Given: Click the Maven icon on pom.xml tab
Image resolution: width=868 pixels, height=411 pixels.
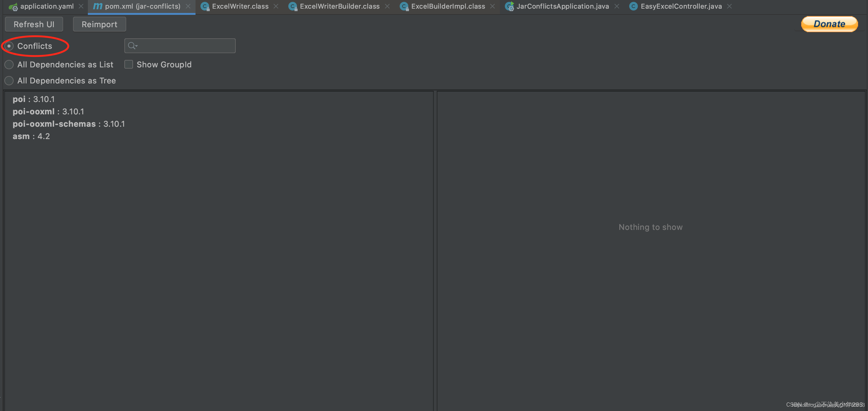Looking at the screenshot, I should [x=98, y=6].
